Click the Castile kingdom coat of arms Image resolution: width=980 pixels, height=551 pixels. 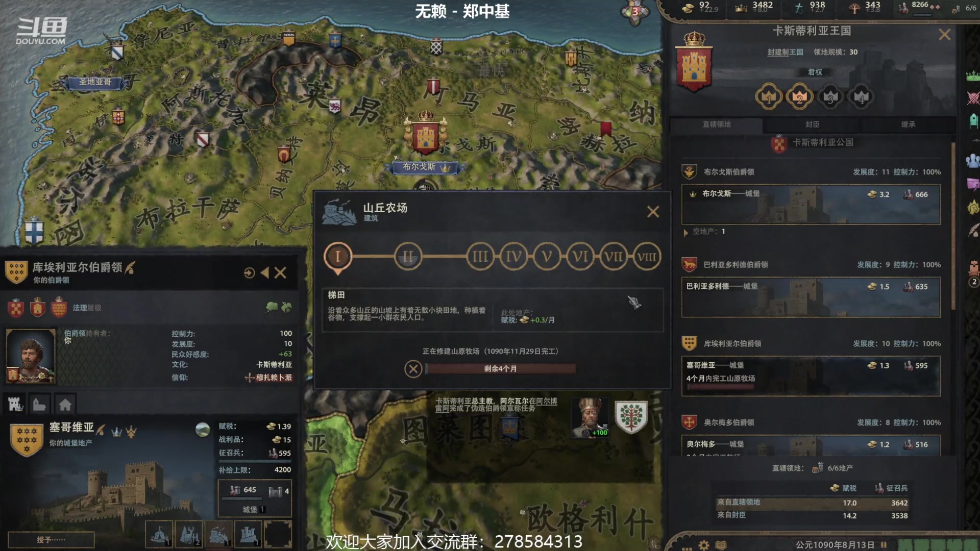point(694,62)
